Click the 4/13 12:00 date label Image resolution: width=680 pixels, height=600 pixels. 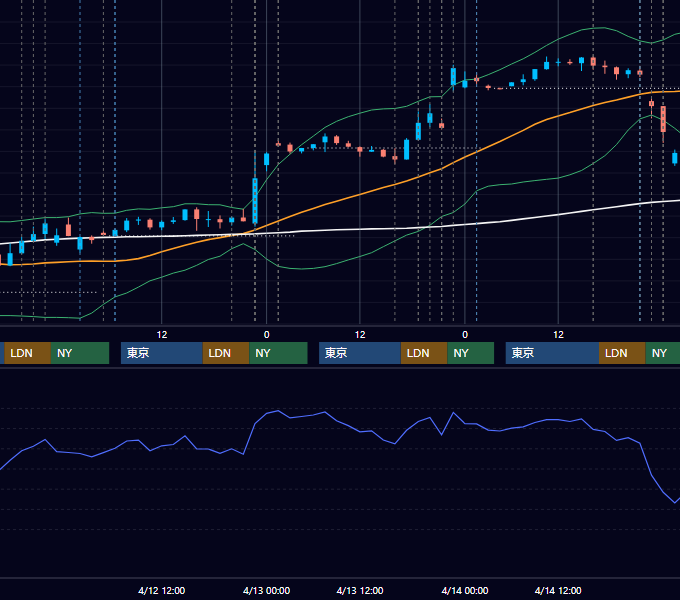[x=360, y=590]
